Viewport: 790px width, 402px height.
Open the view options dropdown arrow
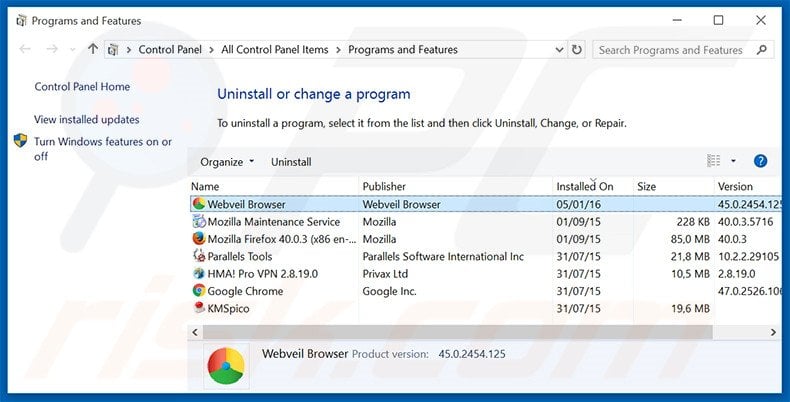[733, 161]
